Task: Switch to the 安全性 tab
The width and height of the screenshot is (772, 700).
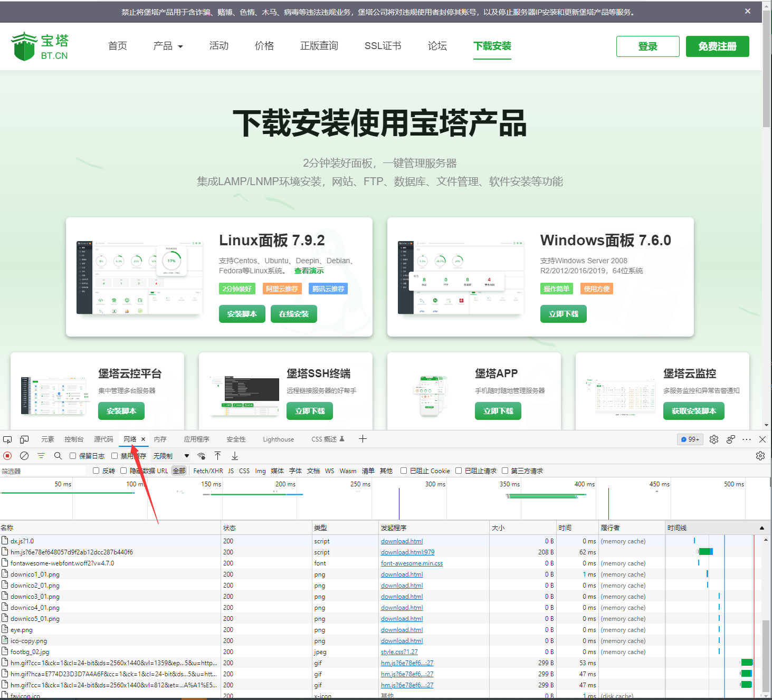Action: click(236, 439)
